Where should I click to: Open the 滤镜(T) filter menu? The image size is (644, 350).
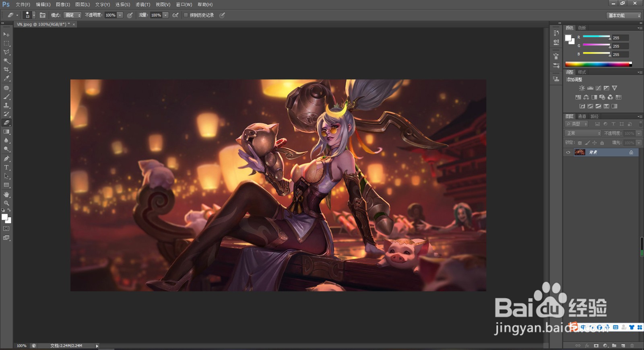point(142,4)
